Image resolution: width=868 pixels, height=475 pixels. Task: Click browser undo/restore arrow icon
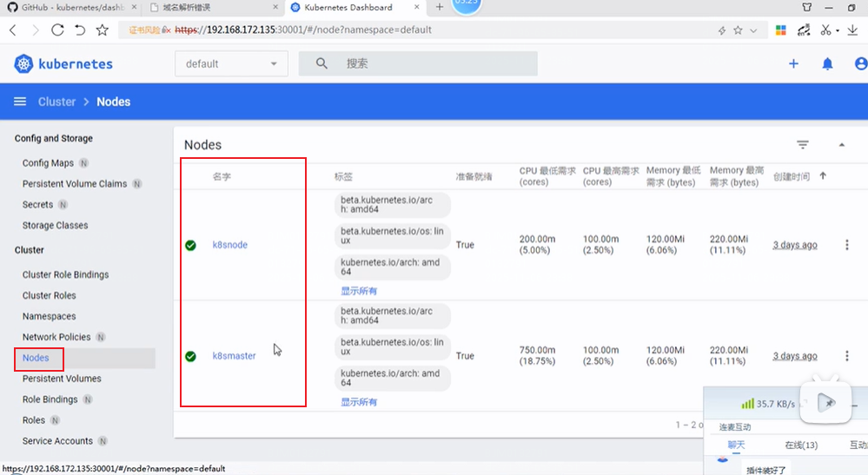tap(80, 30)
